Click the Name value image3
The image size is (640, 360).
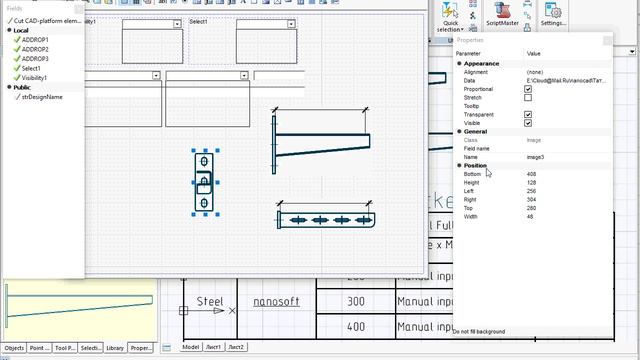(x=535, y=157)
